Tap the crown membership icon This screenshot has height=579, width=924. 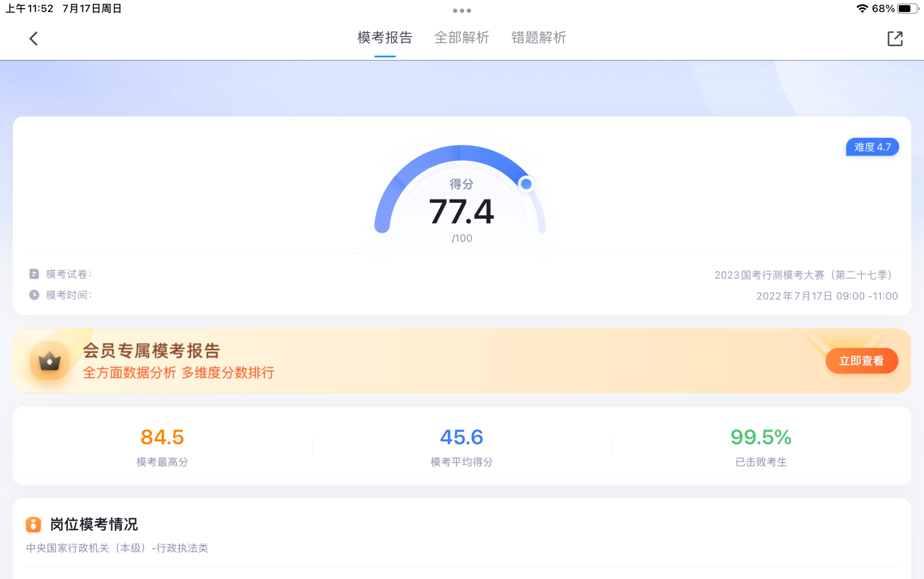point(49,360)
